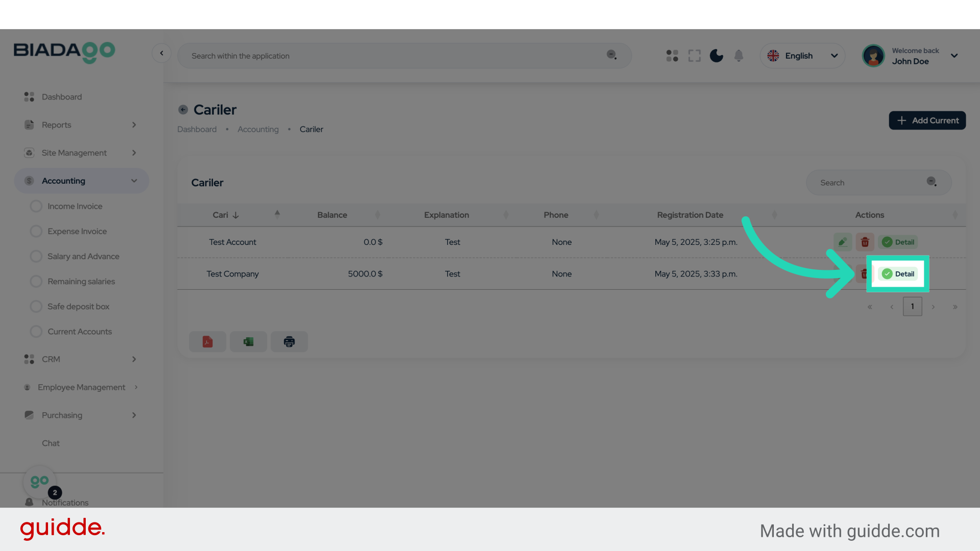This screenshot has width=980, height=551.
Task: Click the Add Current button
Action: (x=927, y=120)
